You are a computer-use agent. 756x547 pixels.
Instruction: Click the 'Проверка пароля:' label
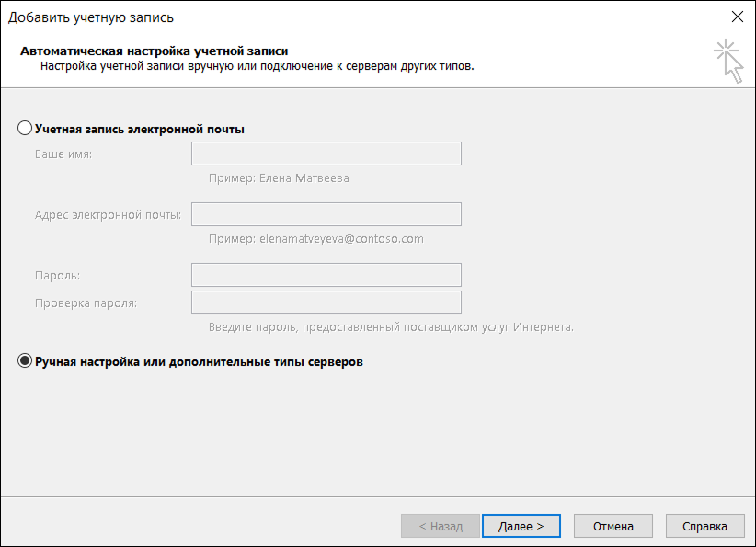tap(86, 303)
